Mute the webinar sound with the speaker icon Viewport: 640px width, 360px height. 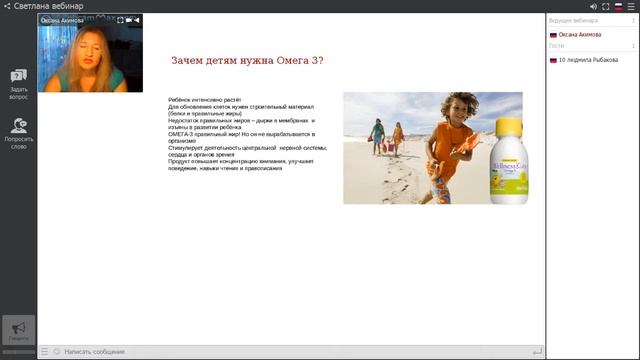pos(593,7)
